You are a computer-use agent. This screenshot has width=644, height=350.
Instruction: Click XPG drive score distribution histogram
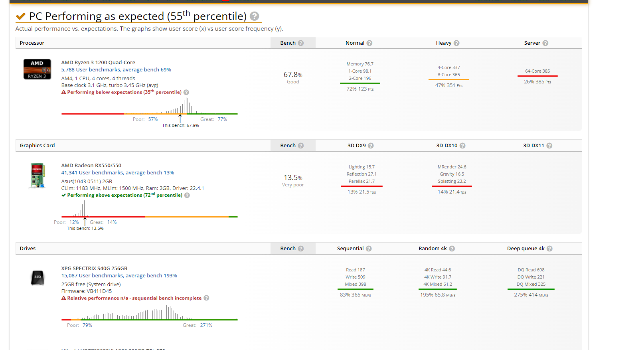(149, 312)
